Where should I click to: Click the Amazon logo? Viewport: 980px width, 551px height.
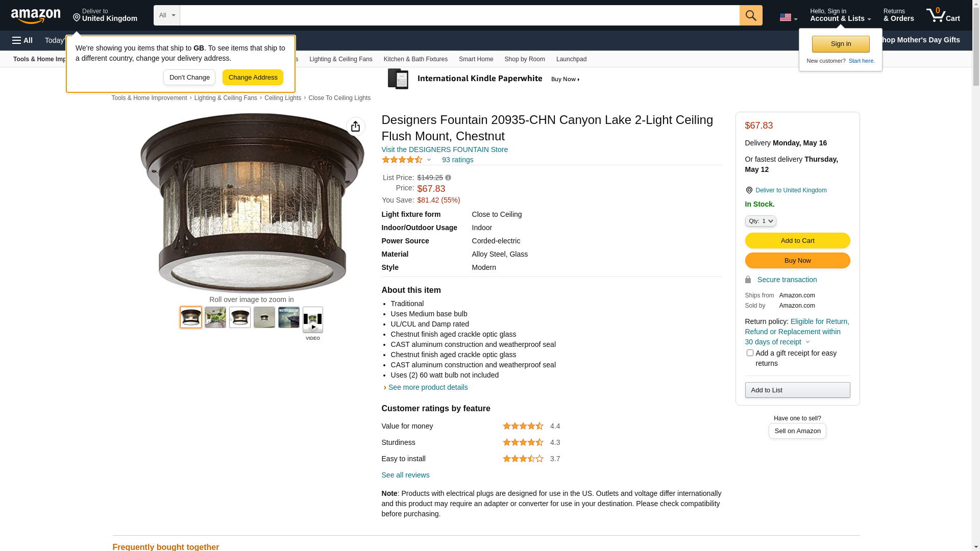click(36, 16)
